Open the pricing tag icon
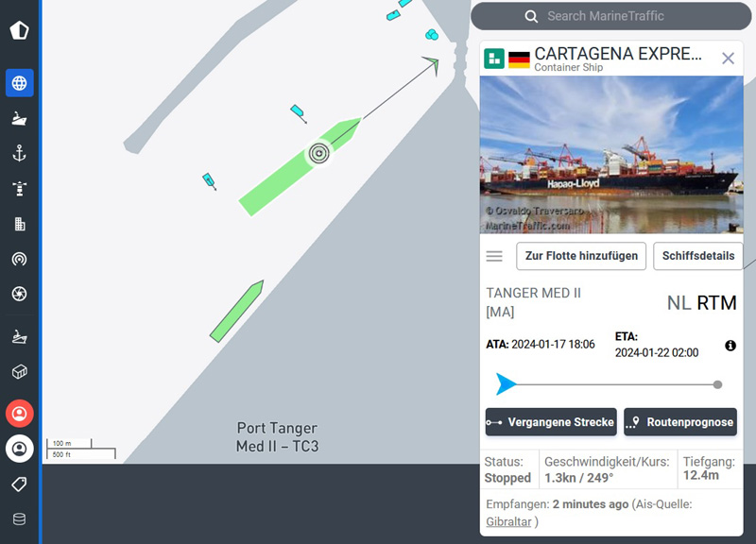 click(x=19, y=484)
